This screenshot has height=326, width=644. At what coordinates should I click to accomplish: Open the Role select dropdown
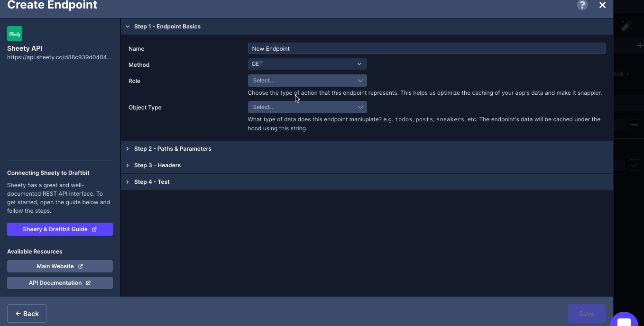tap(307, 81)
